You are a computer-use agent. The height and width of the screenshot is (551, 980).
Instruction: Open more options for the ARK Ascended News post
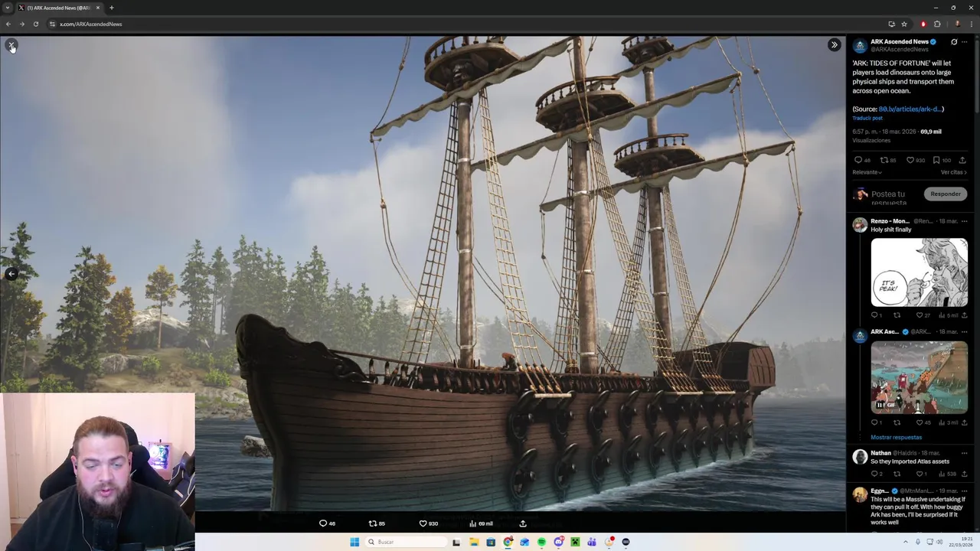tap(965, 42)
